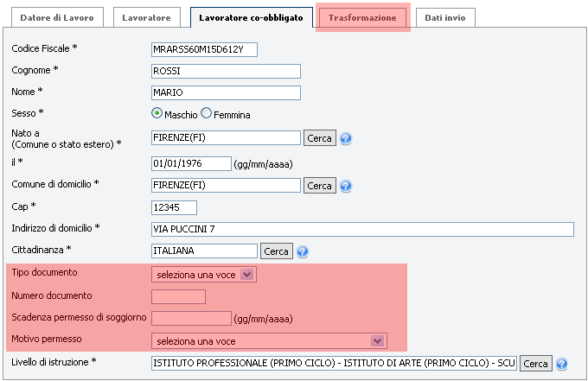
Task: Select the Maschio radio button
Action: click(157, 113)
